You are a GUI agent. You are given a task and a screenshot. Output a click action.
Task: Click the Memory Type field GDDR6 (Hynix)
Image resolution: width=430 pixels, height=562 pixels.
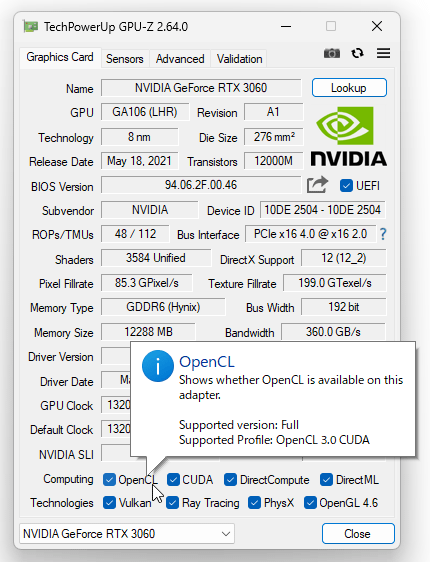coord(163,307)
